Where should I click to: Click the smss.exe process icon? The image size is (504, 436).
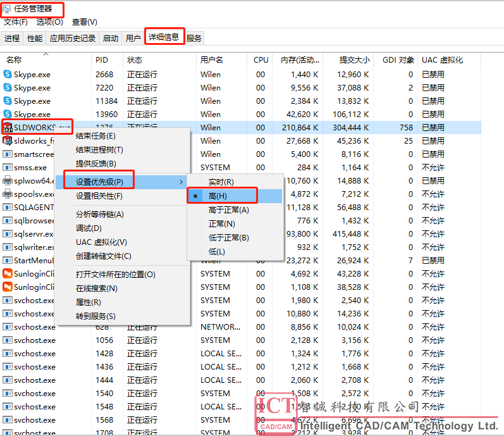point(8,168)
